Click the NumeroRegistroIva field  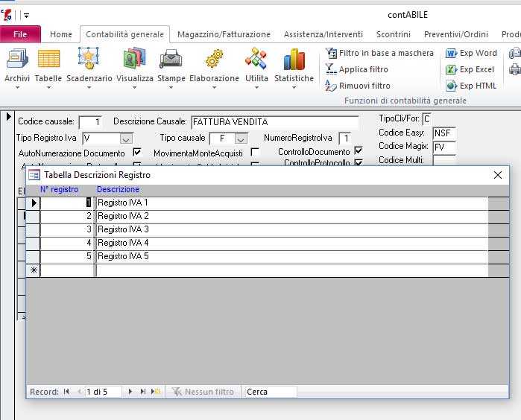point(345,138)
